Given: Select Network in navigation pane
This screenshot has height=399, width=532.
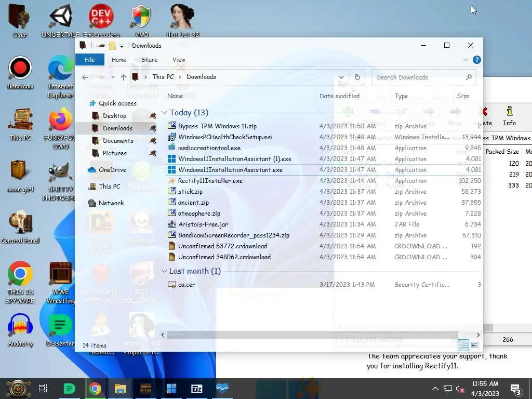Looking at the screenshot, I should tap(111, 203).
